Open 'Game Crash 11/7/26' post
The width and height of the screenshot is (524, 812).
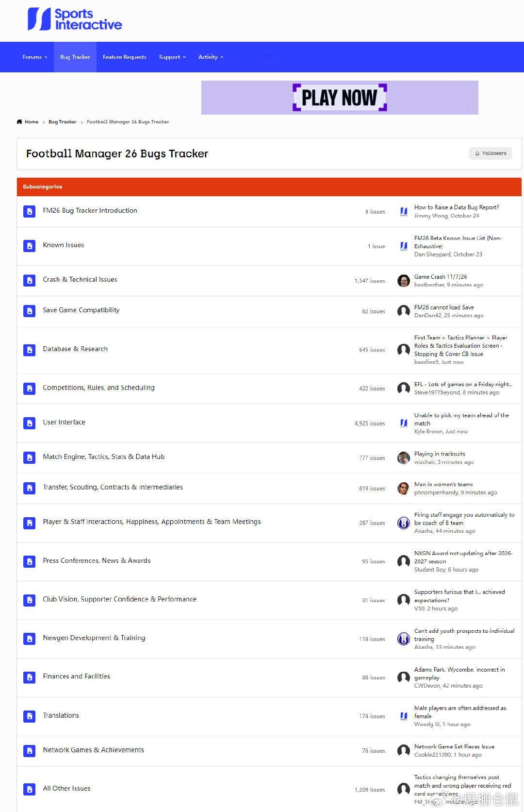click(x=441, y=277)
